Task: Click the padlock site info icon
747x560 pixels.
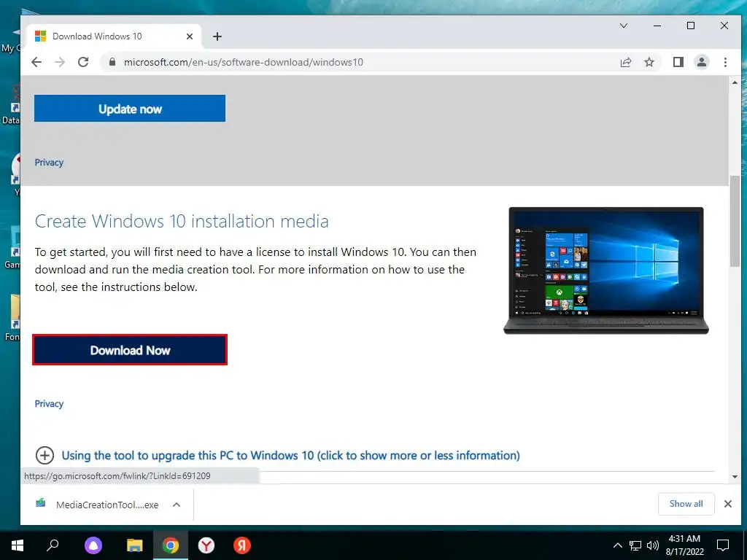Action: [x=112, y=62]
